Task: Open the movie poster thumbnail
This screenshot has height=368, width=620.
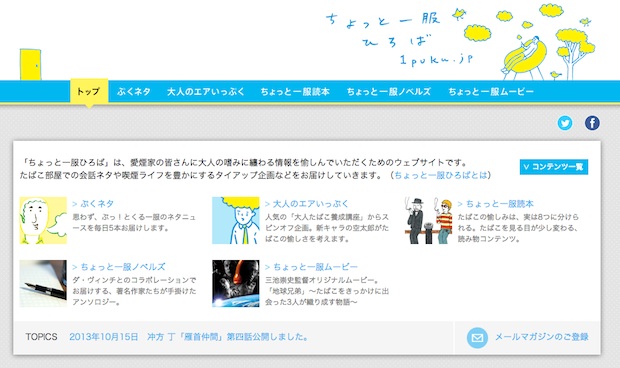Action: 236,283
